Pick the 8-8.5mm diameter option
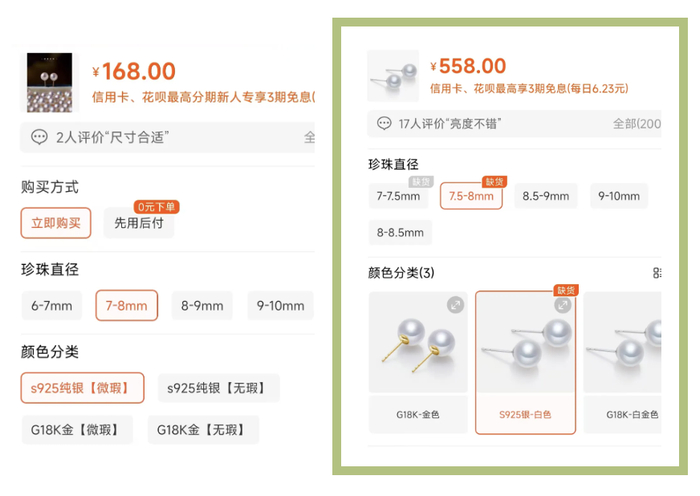700x496 pixels. 400,233
